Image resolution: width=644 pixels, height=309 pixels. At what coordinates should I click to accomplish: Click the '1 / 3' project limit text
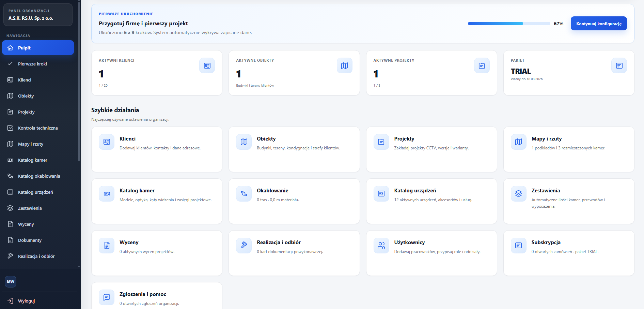click(x=377, y=86)
